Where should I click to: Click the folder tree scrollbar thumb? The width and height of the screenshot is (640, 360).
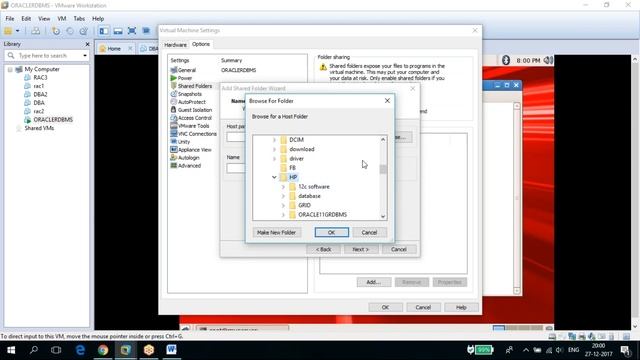click(x=383, y=169)
